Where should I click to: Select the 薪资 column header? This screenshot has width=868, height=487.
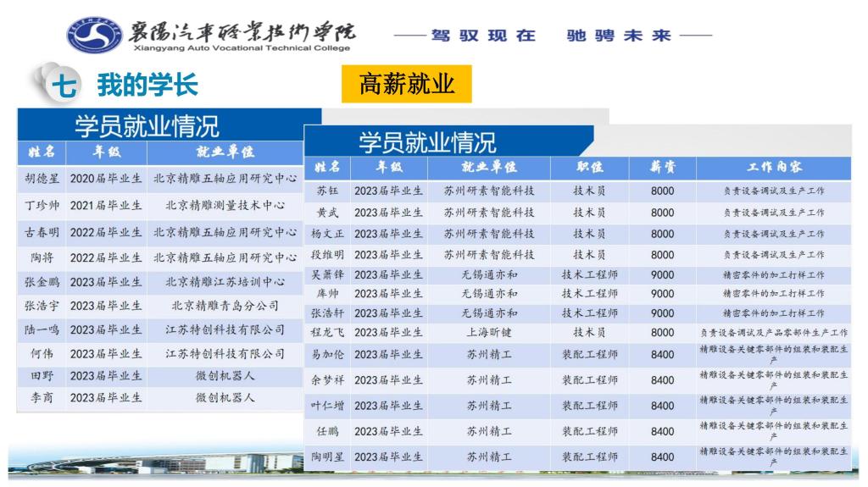662,167
